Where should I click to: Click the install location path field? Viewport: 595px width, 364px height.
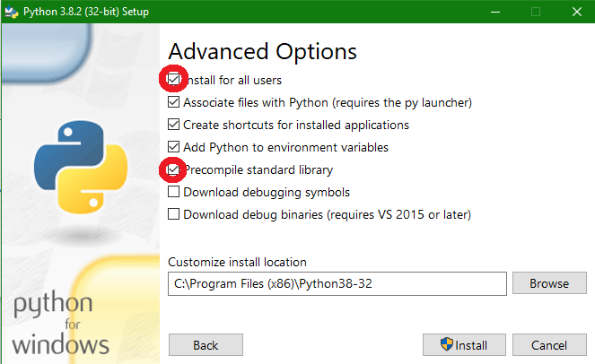pos(337,283)
